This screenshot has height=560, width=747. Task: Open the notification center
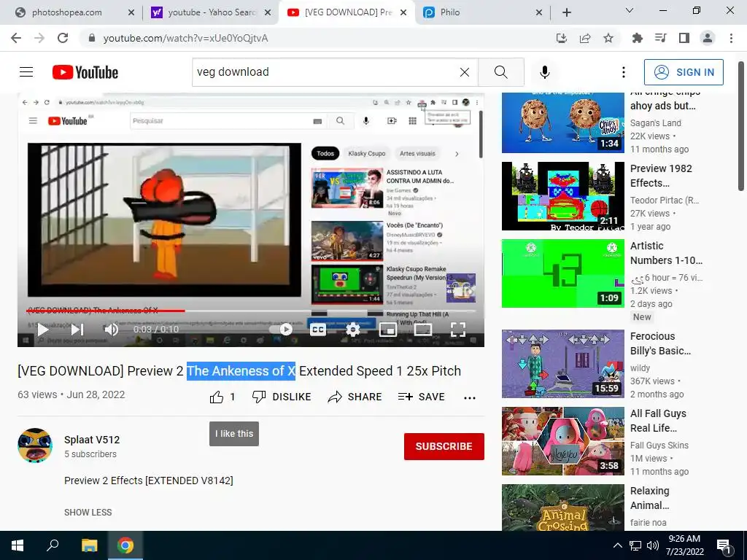(724, 547)
